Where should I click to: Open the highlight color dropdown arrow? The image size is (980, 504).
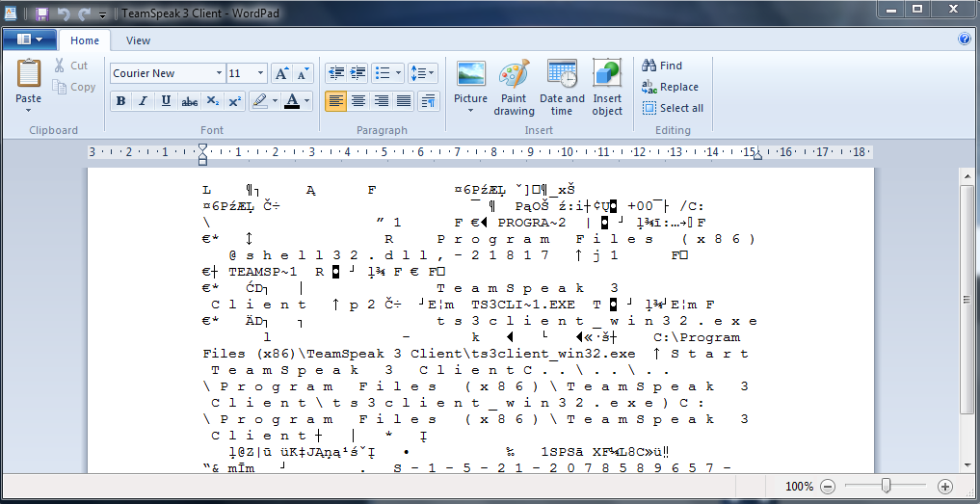[x=275, y=101]
